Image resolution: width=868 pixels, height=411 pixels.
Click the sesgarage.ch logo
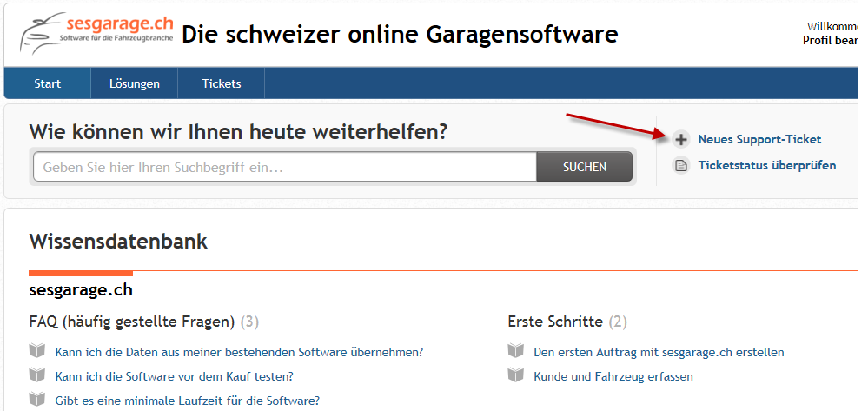(96, 33)
